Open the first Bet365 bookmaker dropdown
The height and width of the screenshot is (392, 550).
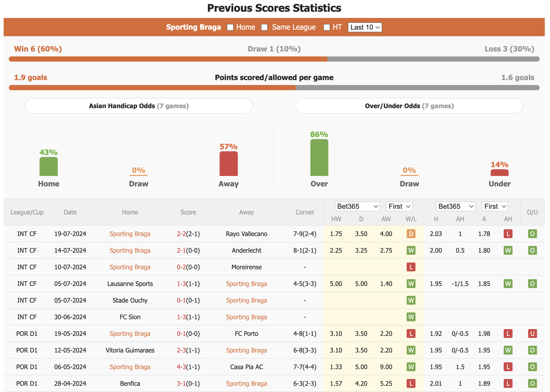pos(357,206)
